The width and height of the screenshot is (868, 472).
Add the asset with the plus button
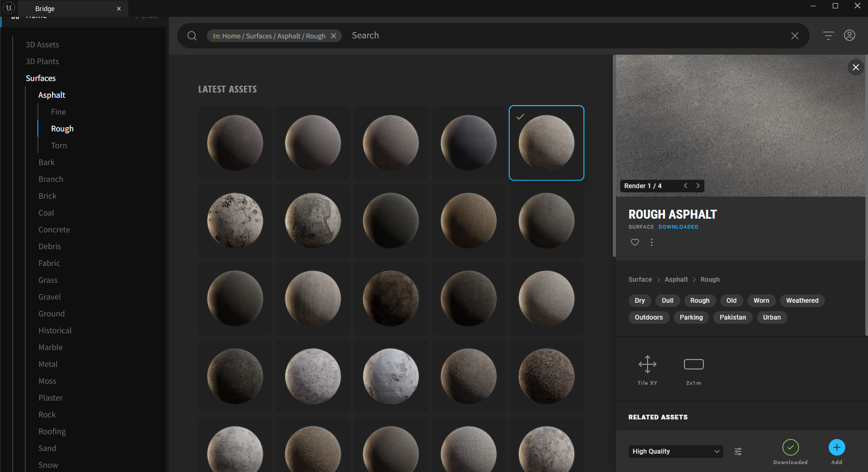tap(837, 447)
